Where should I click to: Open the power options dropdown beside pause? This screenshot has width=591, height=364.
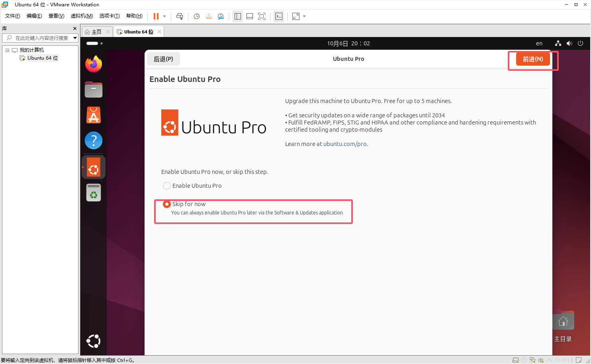164,16
